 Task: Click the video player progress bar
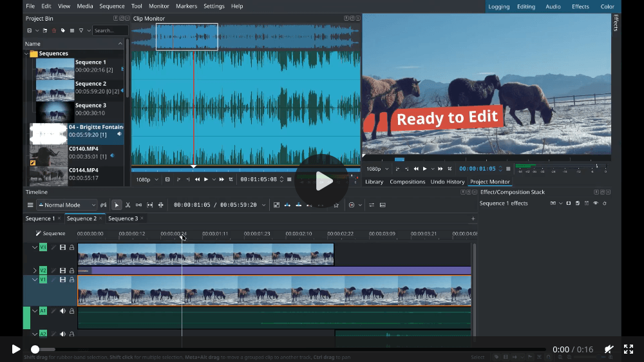pos(290,349)
